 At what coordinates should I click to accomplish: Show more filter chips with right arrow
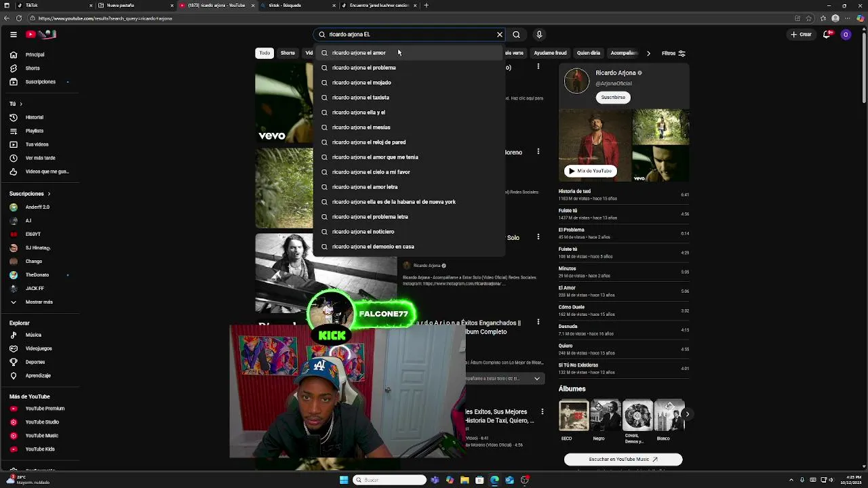[x=648, y=53]
